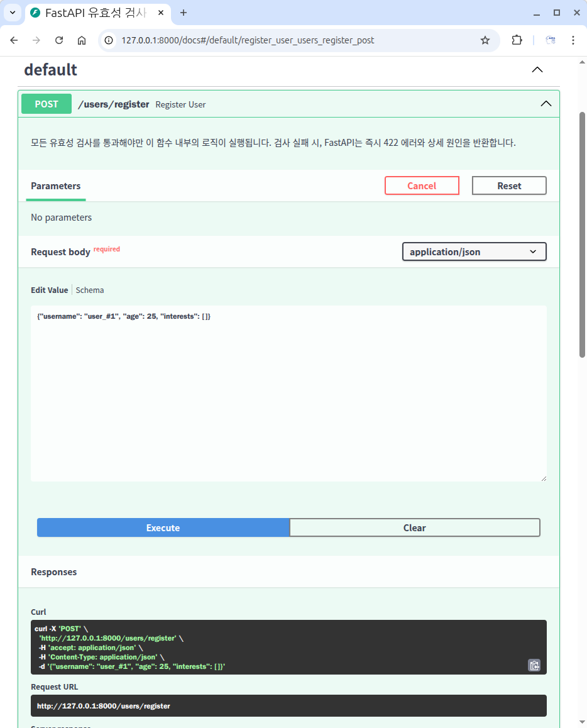Screen dimensions: 587x728
Task: Click the 'Register User' summary text
Action: tap(180, 104)
